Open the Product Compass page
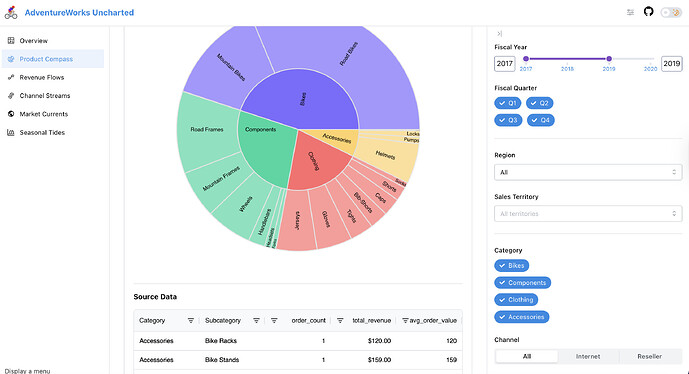 [x=53, y=59]
